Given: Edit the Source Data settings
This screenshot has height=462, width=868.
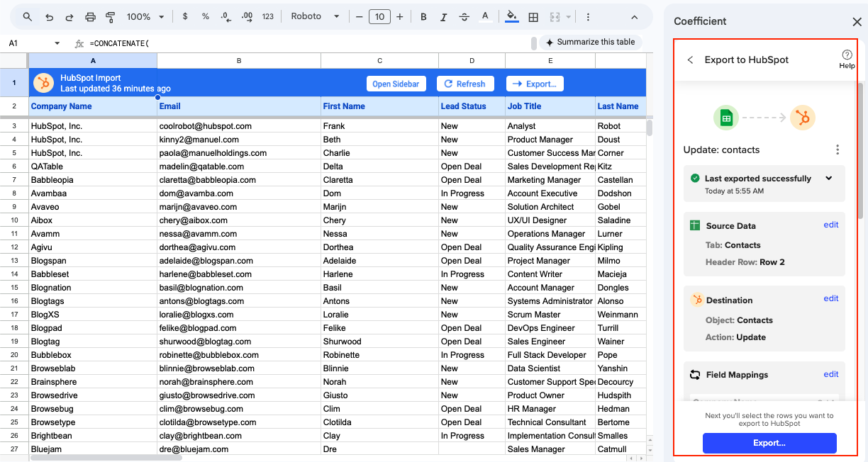Looking at the screenshot, I should 830,225.
